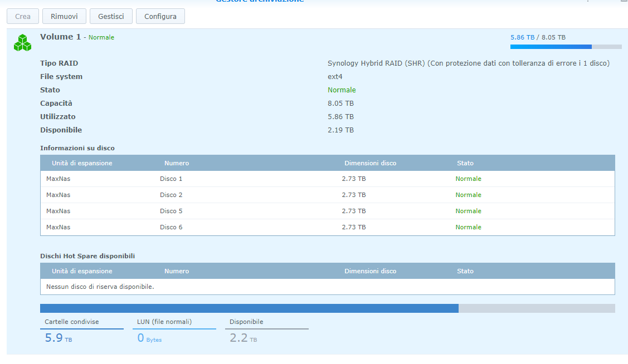Click MaxNas in the Disco 2 row
This screenshot has height=364, width=628.
tap(58, 195)
